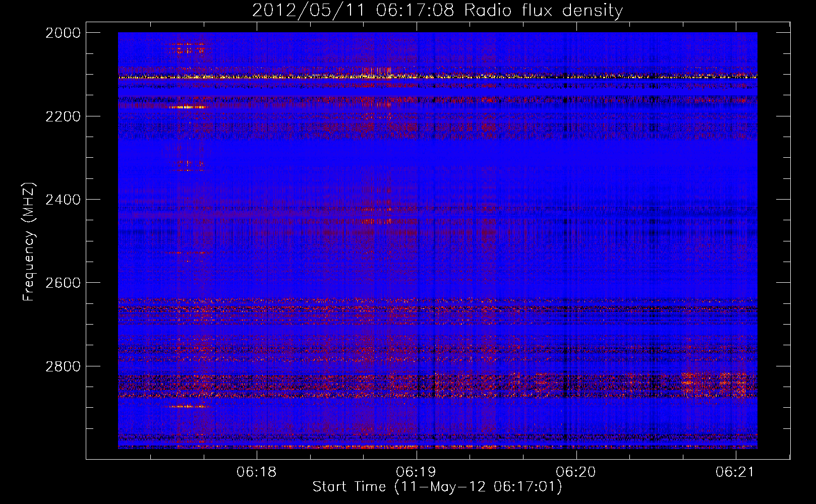Click the 2800 frequency tick label
816x504 pixels.
(63, 366)
